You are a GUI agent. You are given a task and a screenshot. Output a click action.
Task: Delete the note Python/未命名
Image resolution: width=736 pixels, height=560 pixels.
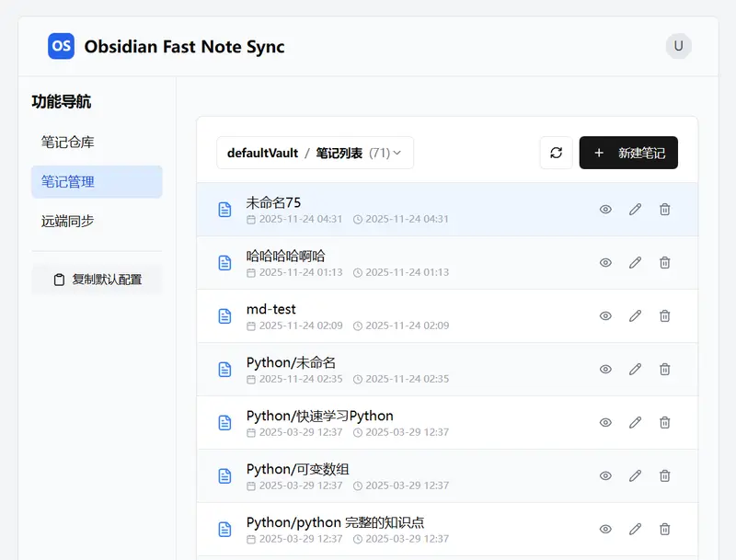coord(664,369)
